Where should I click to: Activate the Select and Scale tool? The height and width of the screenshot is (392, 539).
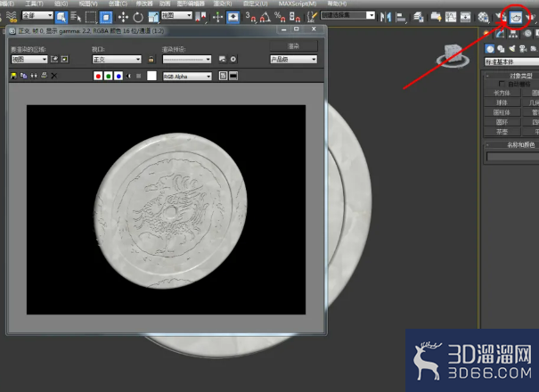point(153,17)
